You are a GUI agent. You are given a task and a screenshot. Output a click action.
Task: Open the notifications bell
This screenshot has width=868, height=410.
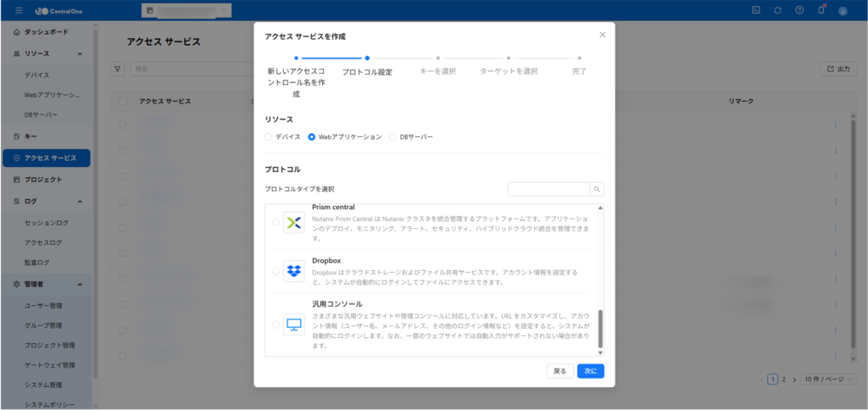(x=821, y=10)
